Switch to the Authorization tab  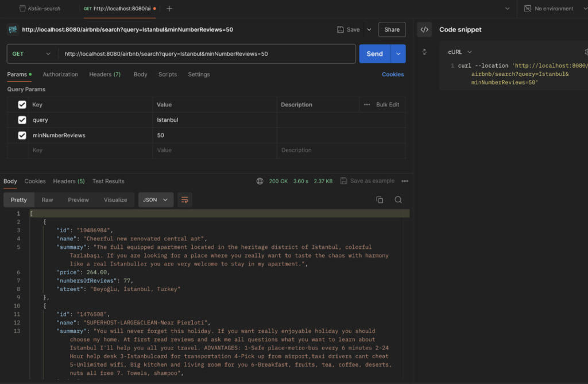click(x=60, y=74)
